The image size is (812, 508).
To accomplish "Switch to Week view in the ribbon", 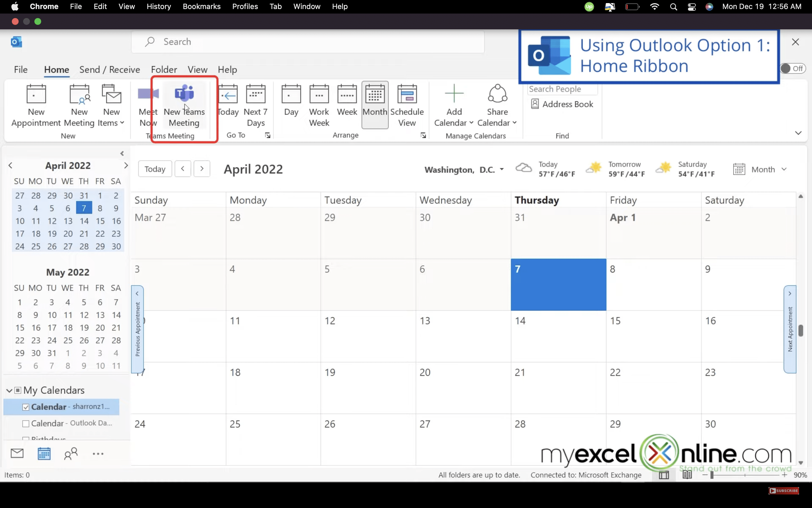I will click(347, 100).
